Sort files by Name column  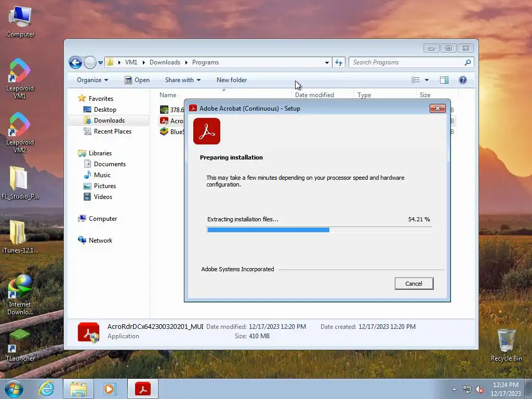coord(224,95)
